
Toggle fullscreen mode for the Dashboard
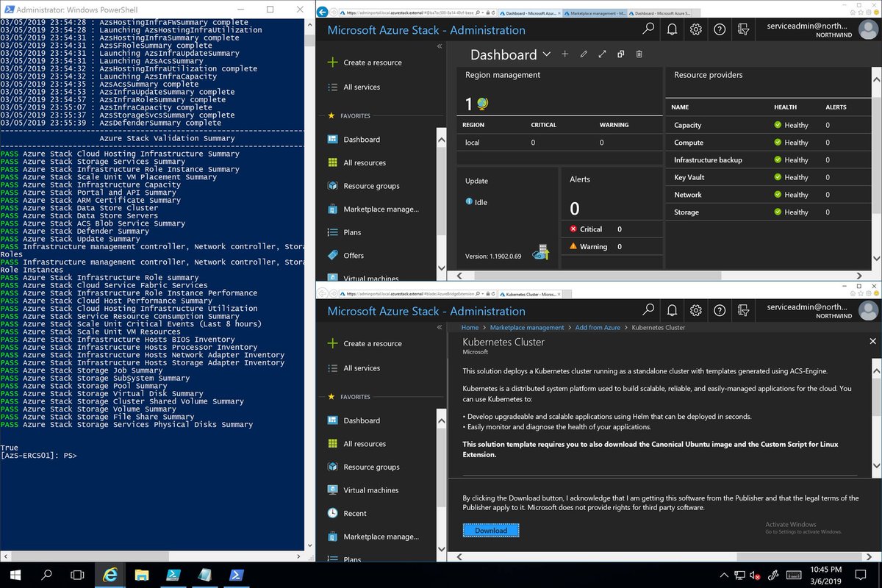pyautogui.click(x=603, y=54)
